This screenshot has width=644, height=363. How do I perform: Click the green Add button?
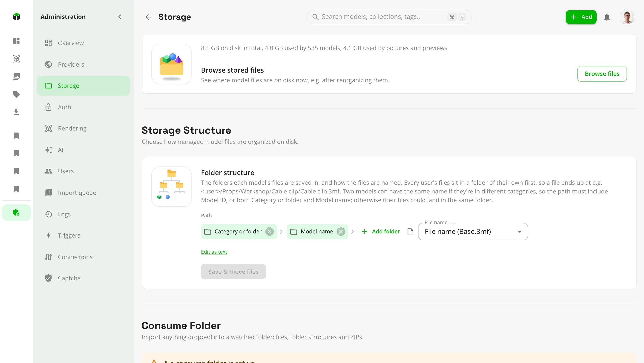(x=581, y=17)
